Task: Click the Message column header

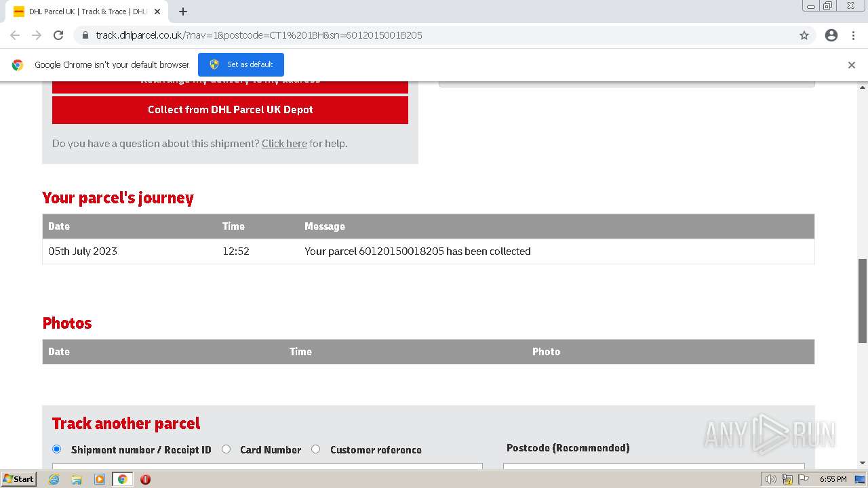Action: tap(325, 226)
